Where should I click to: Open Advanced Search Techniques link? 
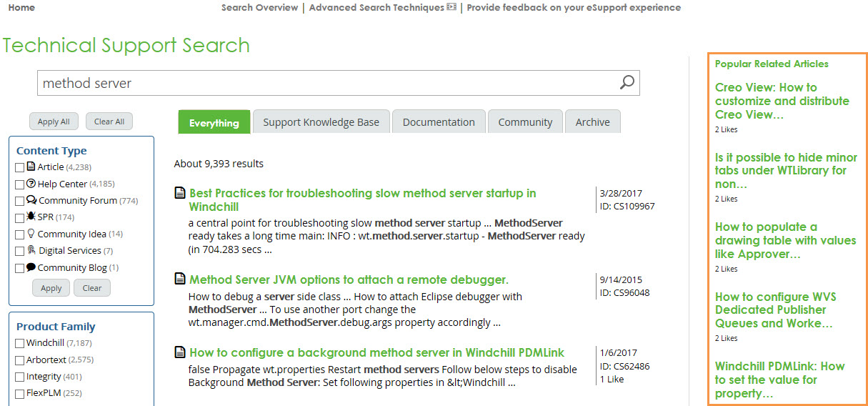point(376,7)
